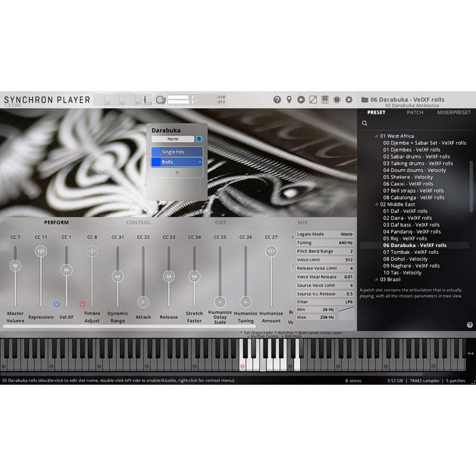Image resolution: width=476 pixels, height=476 pixels.
Task: Click the 06 Darabuka - VelXF rolls title
Action: (x=407, y=99)
